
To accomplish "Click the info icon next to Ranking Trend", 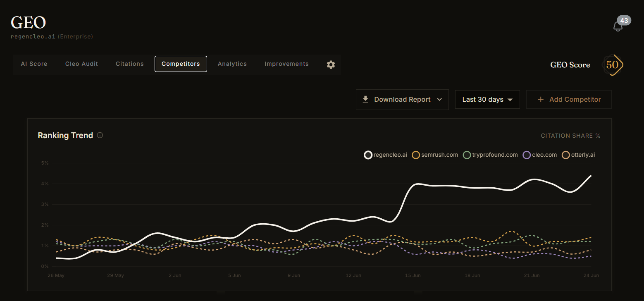I will [100, 135].
